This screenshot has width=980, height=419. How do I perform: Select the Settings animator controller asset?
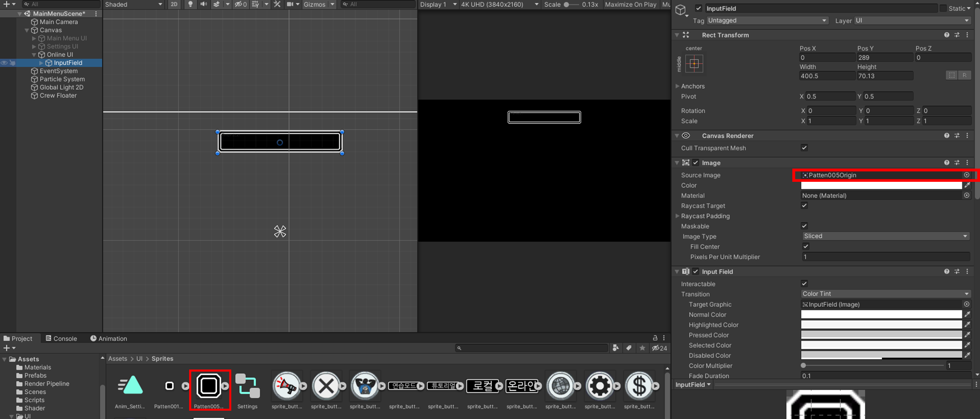[247, 386]
